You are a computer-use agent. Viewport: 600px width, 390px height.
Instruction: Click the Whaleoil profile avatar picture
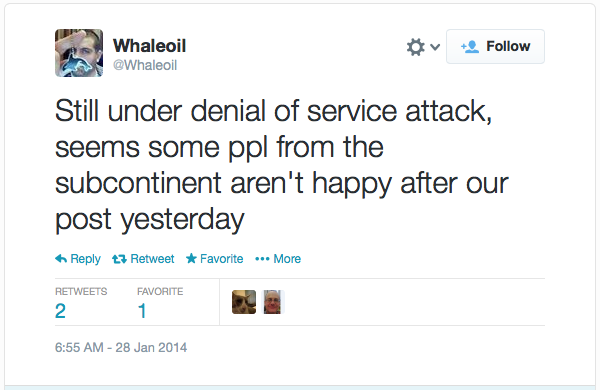click(x=79, y=53)
